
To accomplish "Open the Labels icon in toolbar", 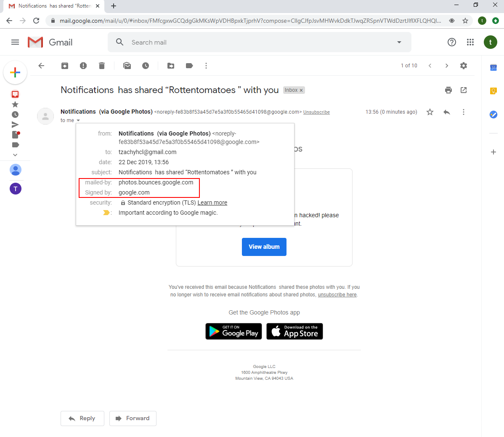I will 189,66.
